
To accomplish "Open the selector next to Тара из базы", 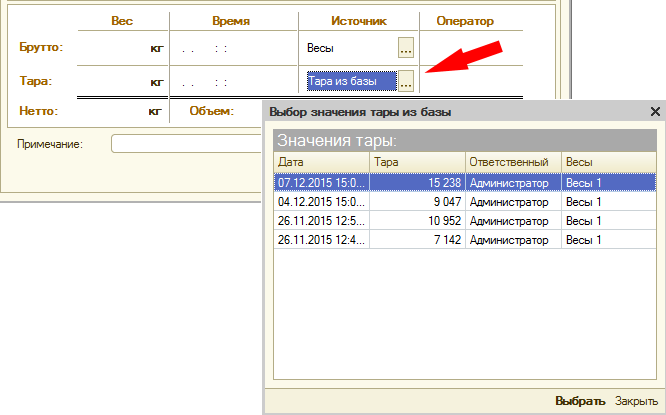I will (x=405, y=81).
